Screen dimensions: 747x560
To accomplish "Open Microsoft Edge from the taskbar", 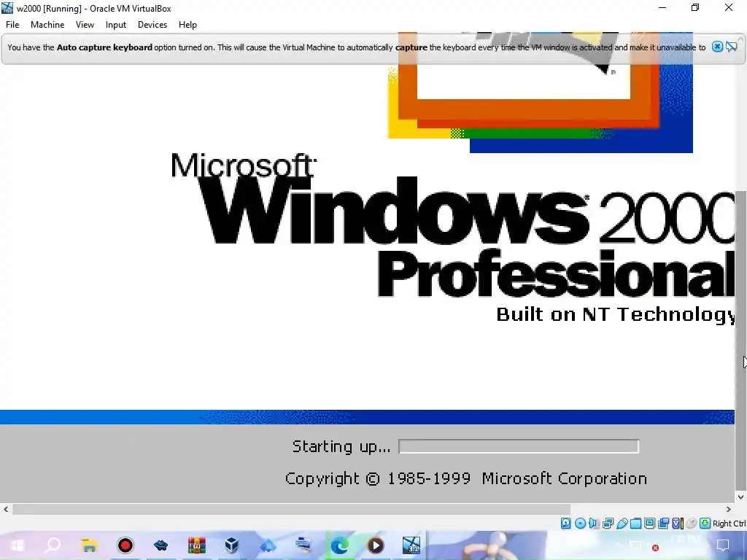I will [339, 545].
